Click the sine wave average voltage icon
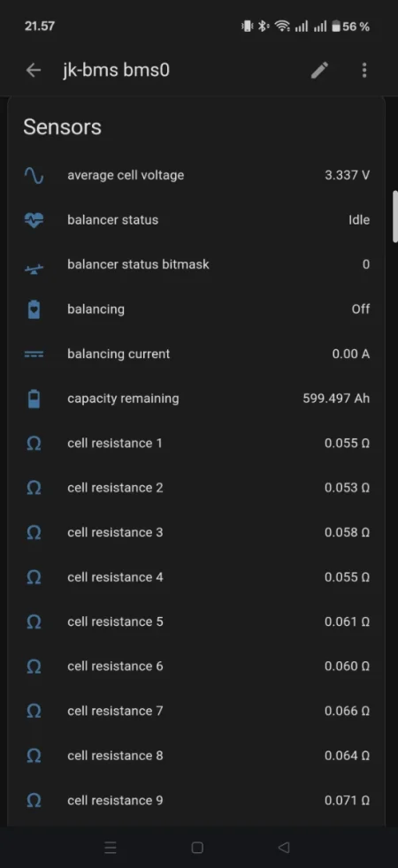The width and height of the screenshot is (398, 868). [34, 176]
